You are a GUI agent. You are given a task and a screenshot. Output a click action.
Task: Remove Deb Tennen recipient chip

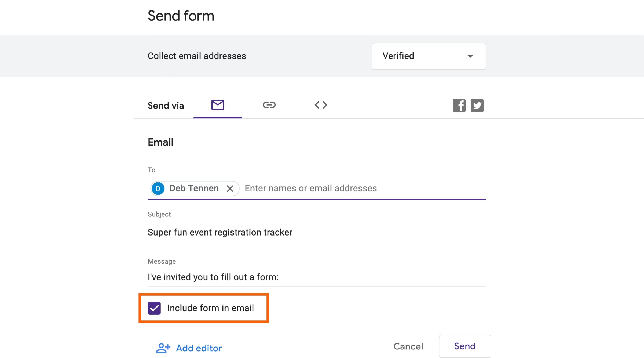pos(230,189)
